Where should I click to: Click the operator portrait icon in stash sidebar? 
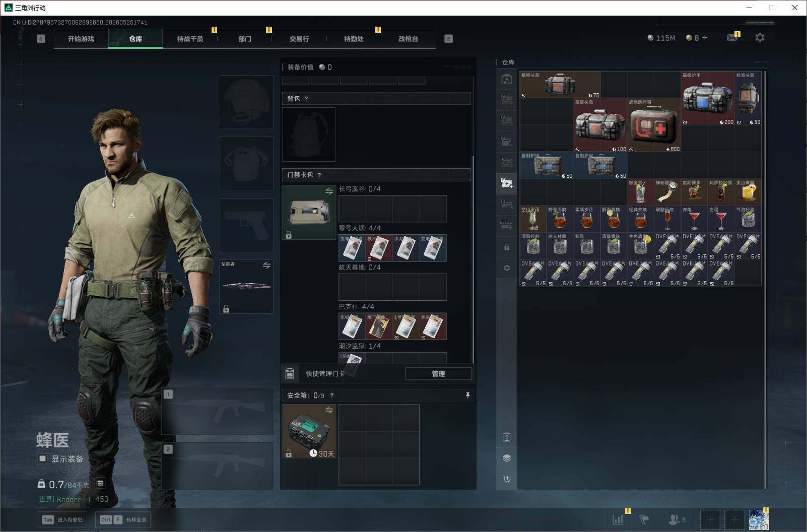pos(507,437)
